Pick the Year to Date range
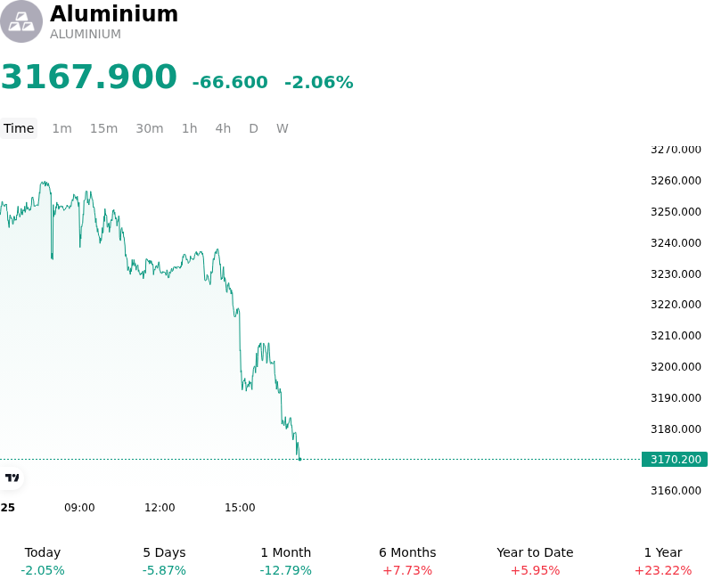 [x=535, y=561]
